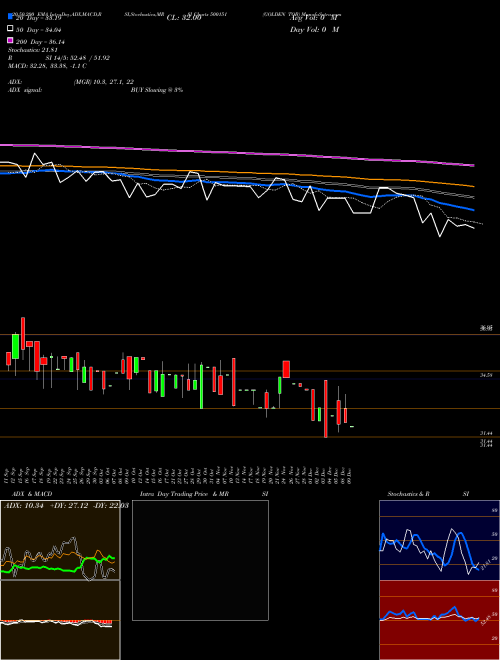Click the '-DY: 22.03' value in ADX panel
The width and height of the screenshot is (500, 660).
(x=110, y=506)
